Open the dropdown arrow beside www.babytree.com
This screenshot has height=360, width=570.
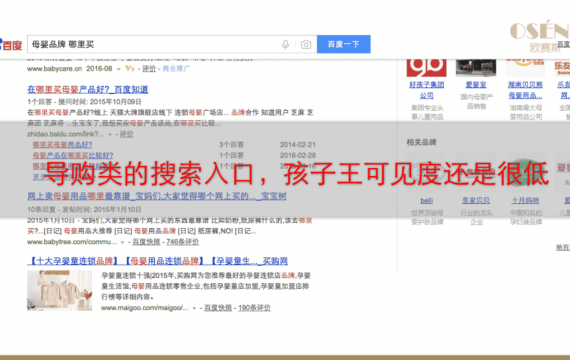pyautogui.click(x=122, y=242)
